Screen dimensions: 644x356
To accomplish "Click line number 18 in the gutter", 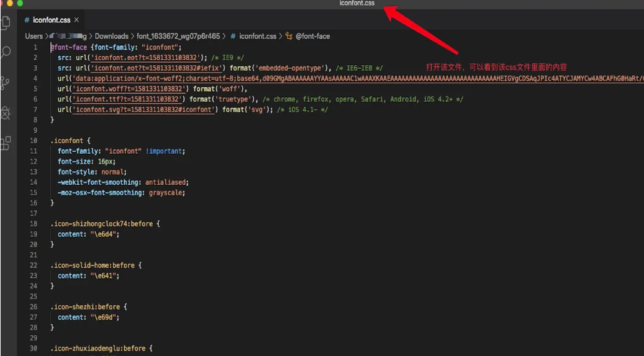I will click(x=34, y=224).
